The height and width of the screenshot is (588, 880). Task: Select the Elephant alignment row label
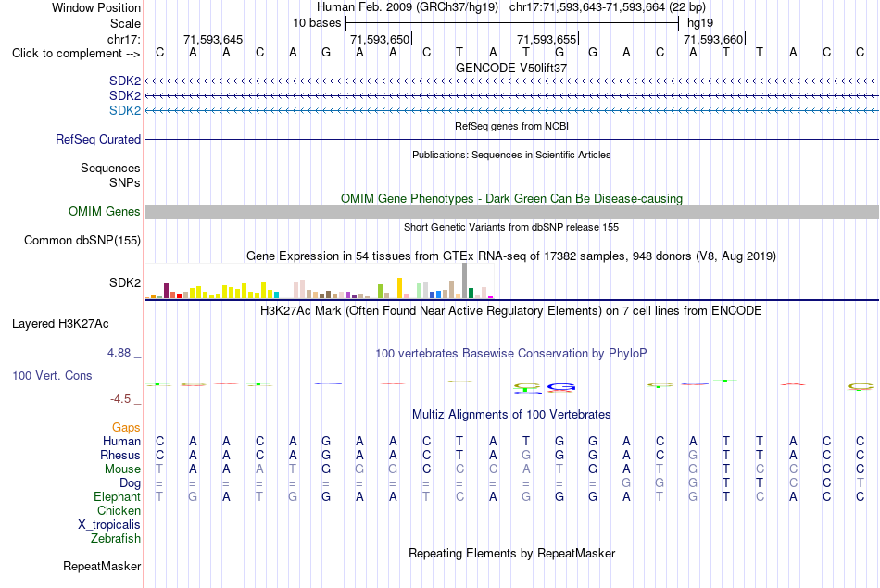coord(117,497)
